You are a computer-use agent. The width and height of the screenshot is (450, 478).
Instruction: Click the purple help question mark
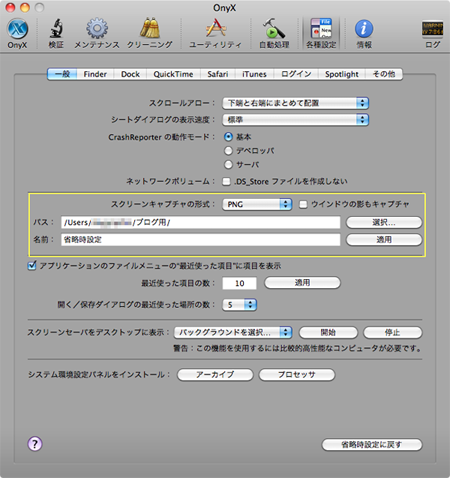(x=35, y=444)
